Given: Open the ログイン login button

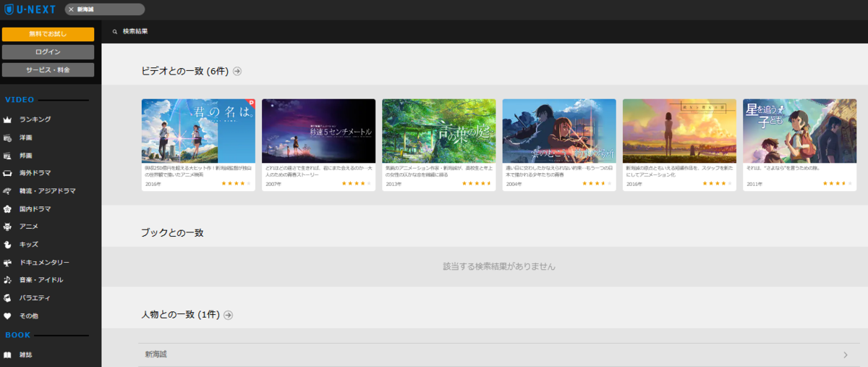Looking at the screenshot, I should pos(48,52).
